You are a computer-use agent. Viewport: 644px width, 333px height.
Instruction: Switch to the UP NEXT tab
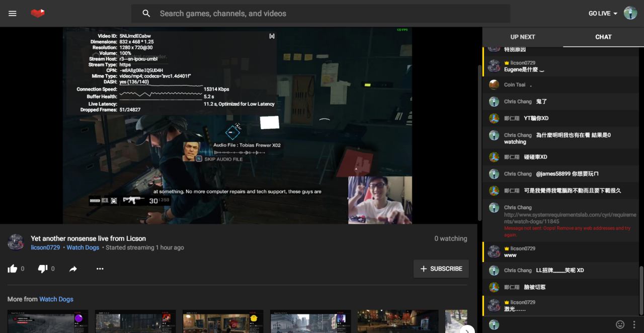tap(523, 37)
